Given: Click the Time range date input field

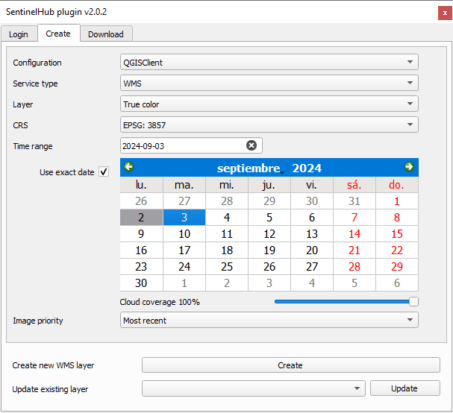Looking at the screenshot, I should pos(191,146).
